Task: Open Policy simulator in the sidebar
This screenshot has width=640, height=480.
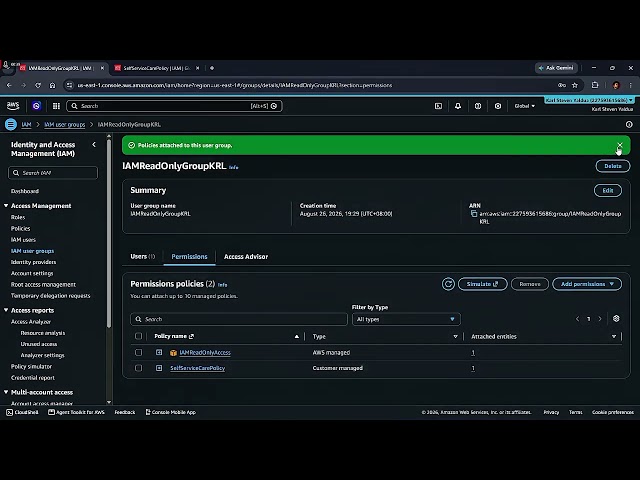Action: (31, 367)
